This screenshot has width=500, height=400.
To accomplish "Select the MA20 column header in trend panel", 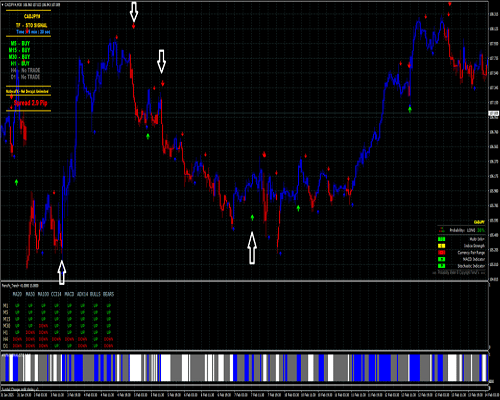I will click(x=17, y=294).
